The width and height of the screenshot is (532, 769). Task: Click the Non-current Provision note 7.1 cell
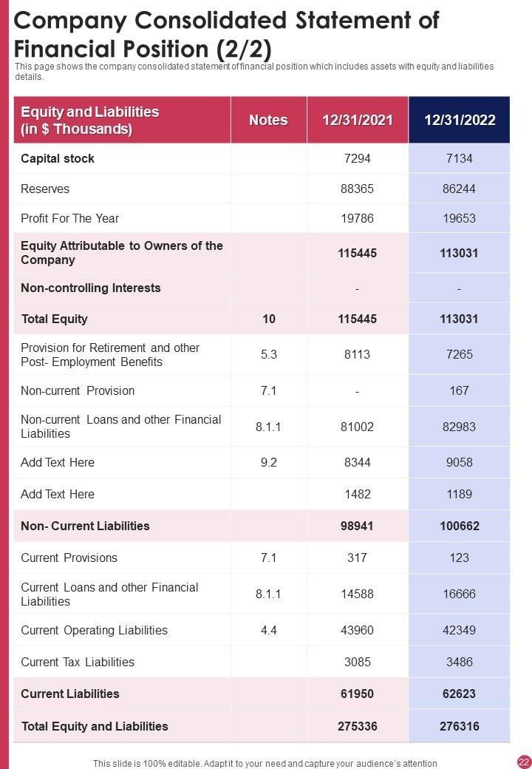click(x=268, y=390)
